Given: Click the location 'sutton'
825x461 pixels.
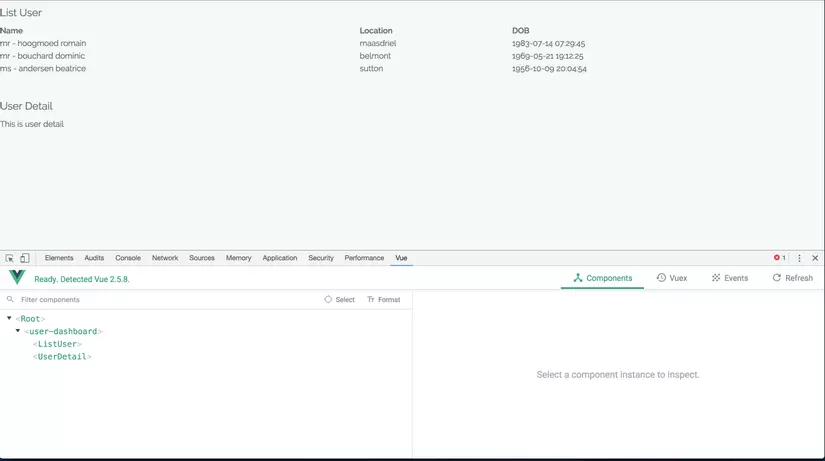Looking at the screenshot, I should (371, 68).
